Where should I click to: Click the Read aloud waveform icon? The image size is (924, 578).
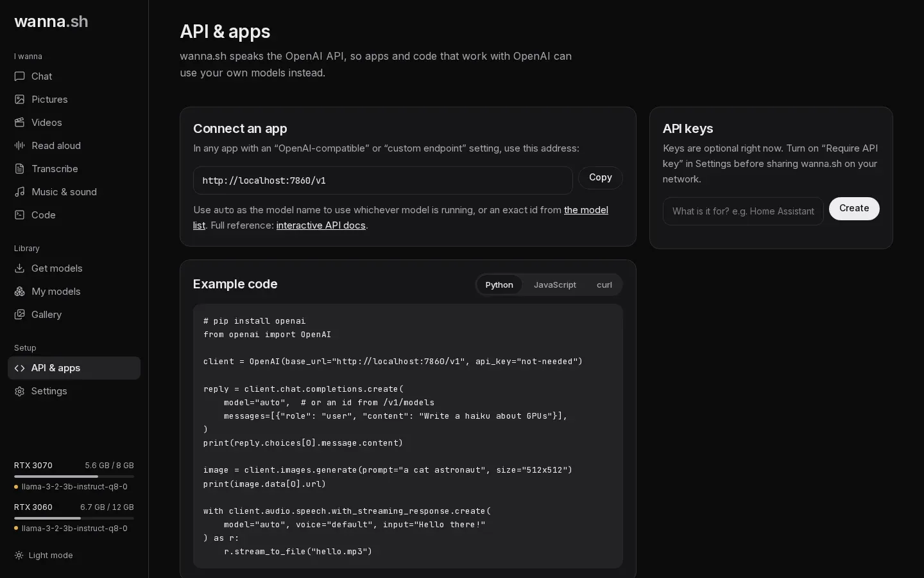[19, 146]
